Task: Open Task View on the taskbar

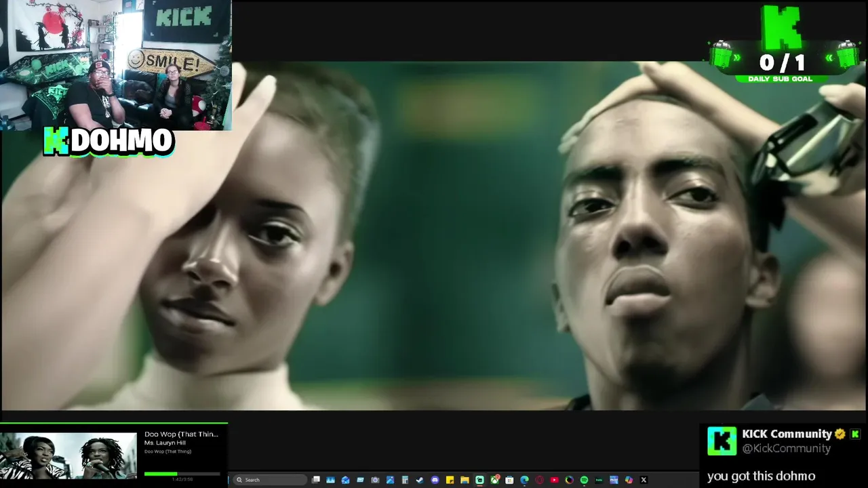Action: click(316, 480)
